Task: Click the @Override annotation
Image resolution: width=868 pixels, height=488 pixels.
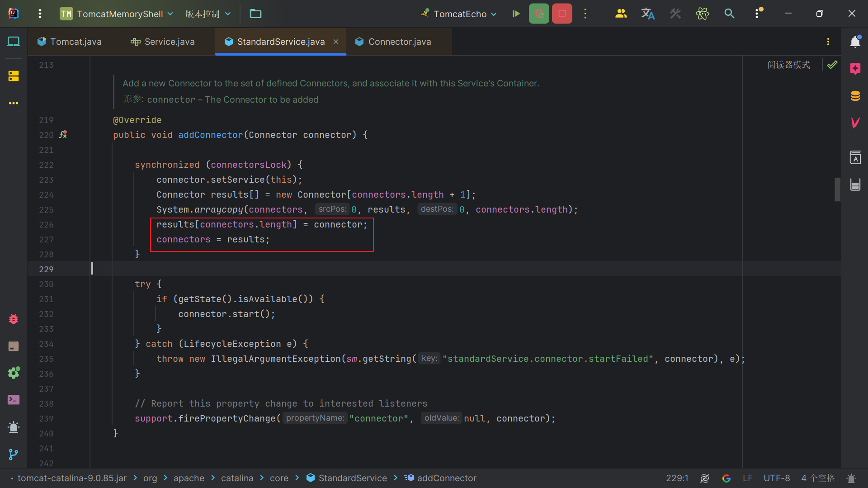Action: point(137,120)
